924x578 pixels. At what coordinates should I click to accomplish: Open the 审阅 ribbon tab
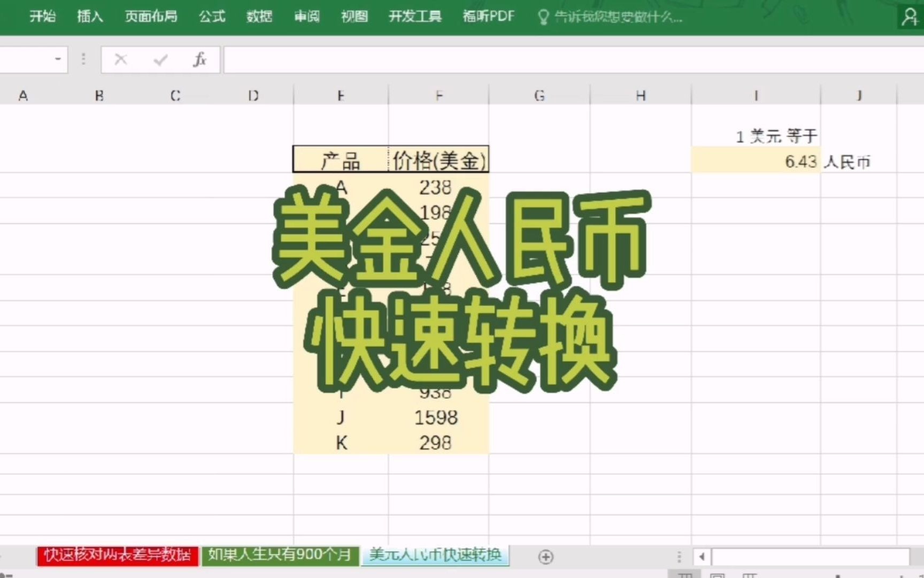tap(307, 17)
